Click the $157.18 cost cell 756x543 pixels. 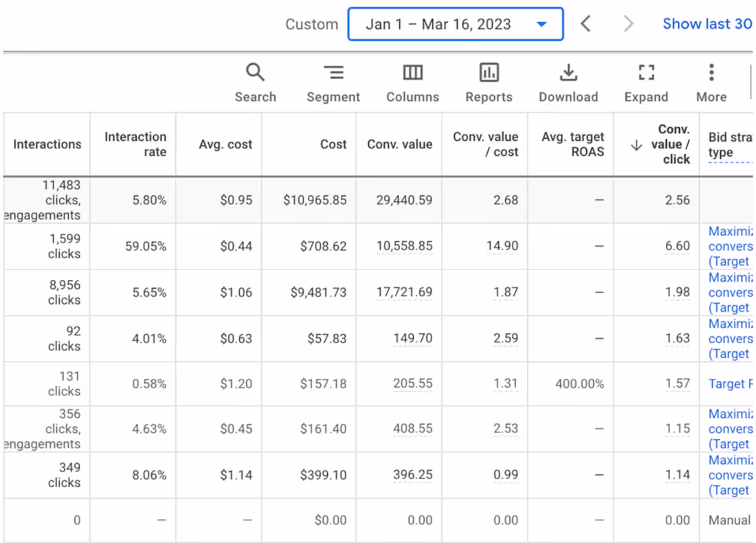coord(323,384)
